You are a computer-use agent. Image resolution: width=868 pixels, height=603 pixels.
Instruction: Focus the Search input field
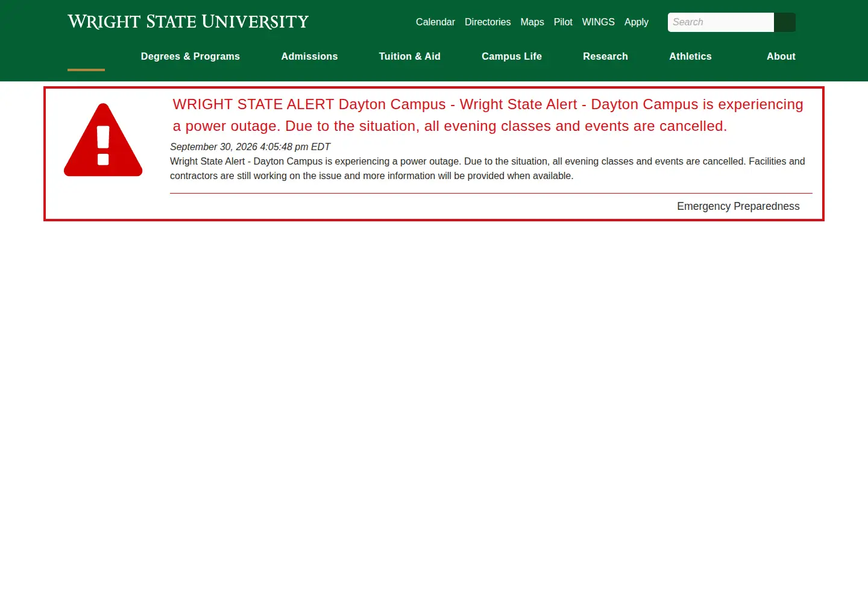tap(721, 22)
